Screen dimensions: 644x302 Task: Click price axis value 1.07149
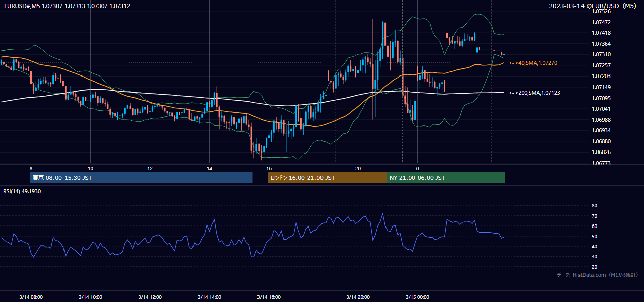coord(601,87)
